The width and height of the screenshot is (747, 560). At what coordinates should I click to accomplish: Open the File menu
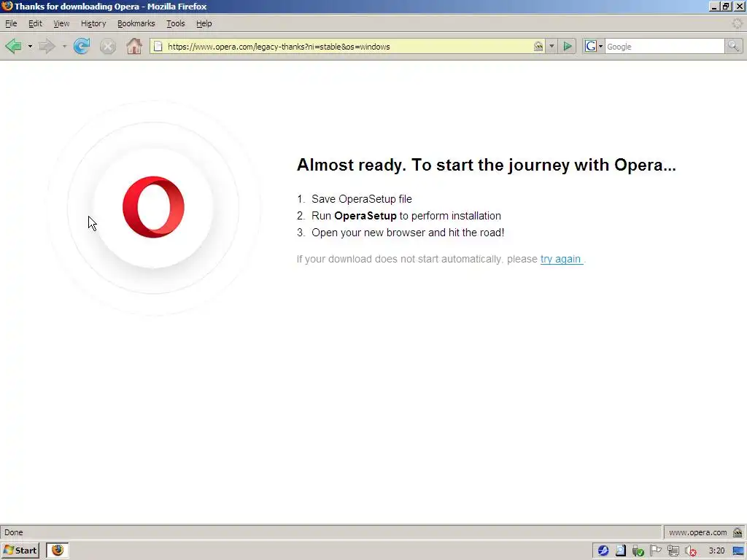click(11, 23)
